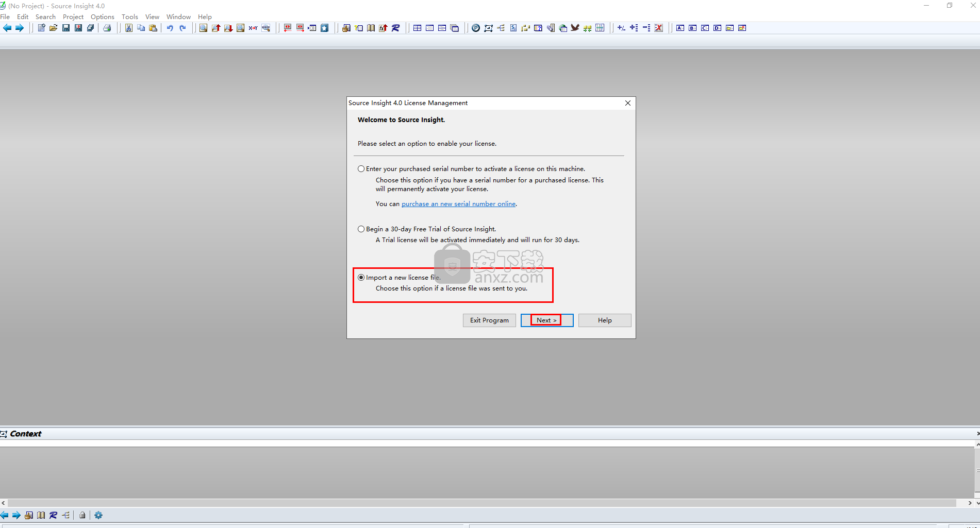Image resolution: width=980 pixels, height=528 pixels.
Task: Click the circled P Project window icon
Action: pos(476,28)
